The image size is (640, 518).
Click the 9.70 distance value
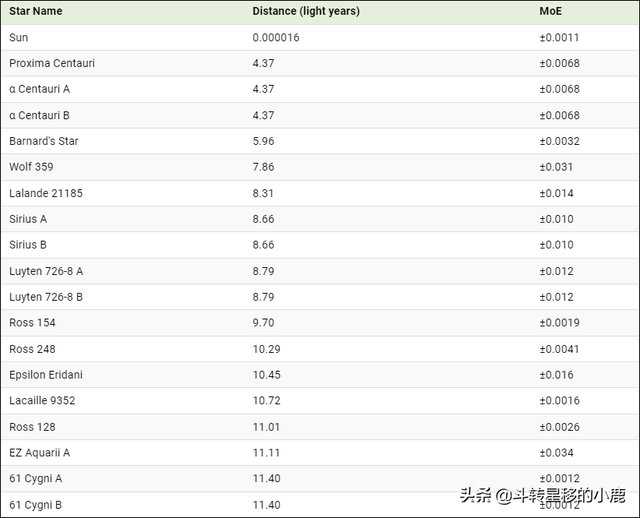click(x=263, y=323)
